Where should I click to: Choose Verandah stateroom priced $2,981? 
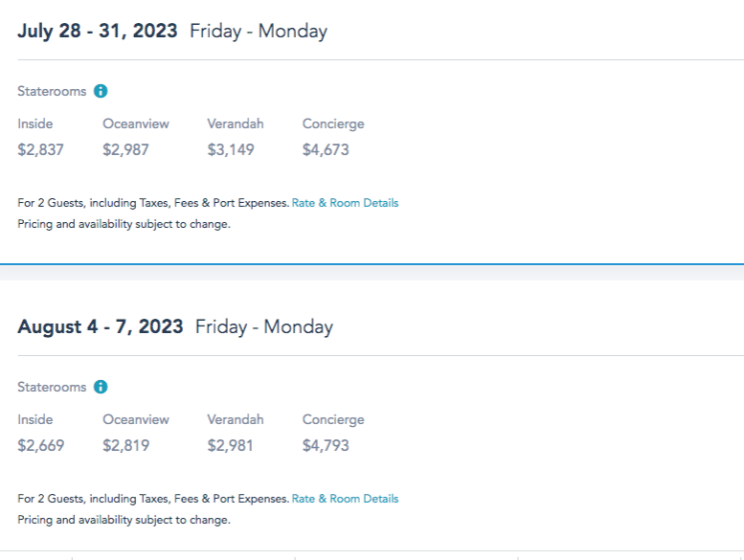pyautogui.click(x=230, y=445)
